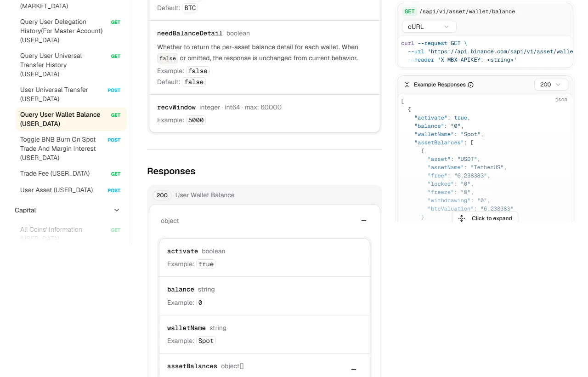Click the json label in example response
This screenshot has width=588, height=377.
click(561, 99)
